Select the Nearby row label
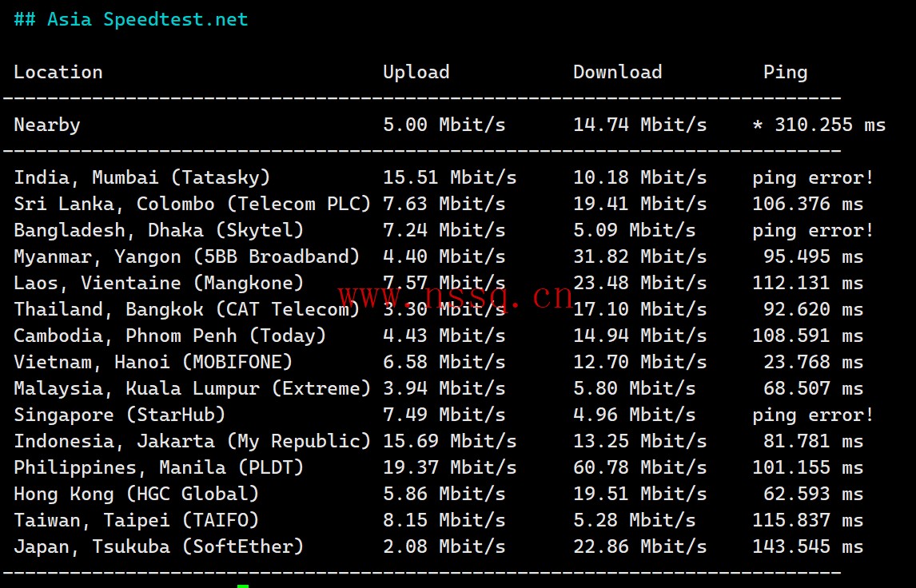The width and height of the screenshot is (916, 588). click(46, 125)
